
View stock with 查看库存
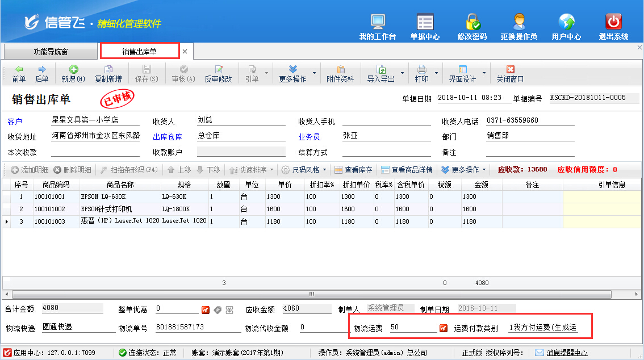point(353,170)
